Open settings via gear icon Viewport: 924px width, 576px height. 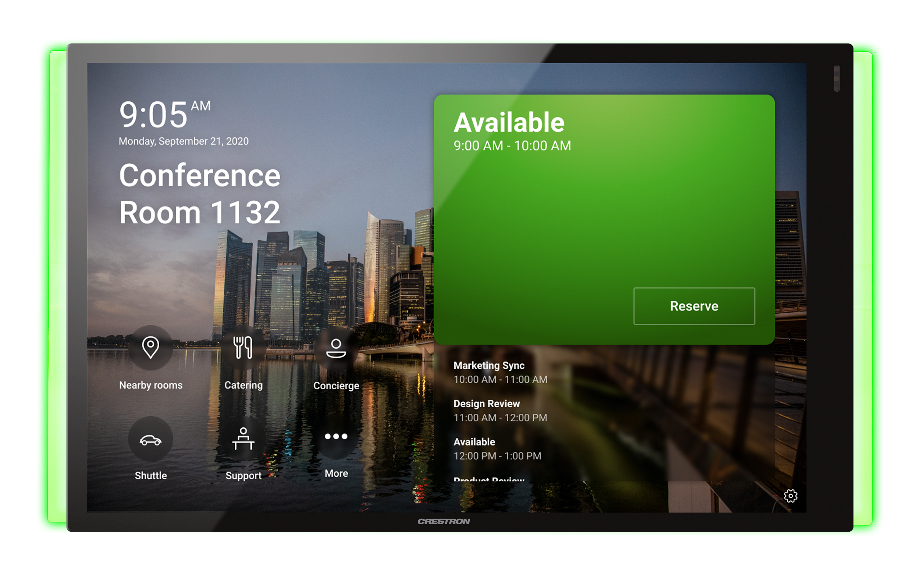tap(790, 496)
